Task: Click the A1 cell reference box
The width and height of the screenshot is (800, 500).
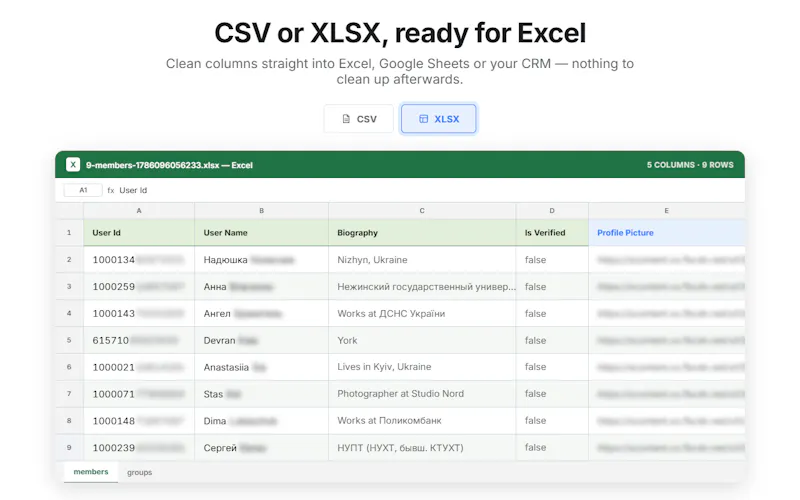Action: 83,190
